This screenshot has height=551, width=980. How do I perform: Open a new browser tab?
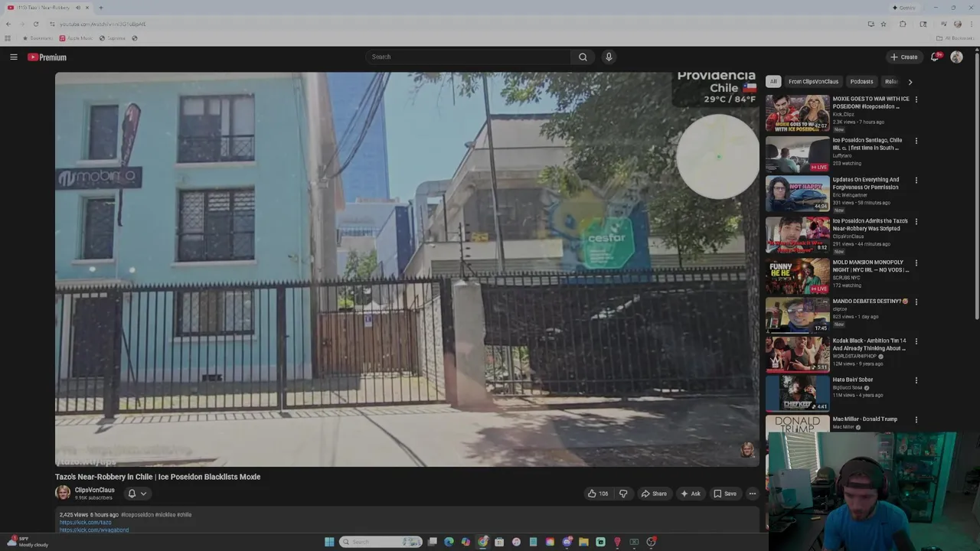click(x=100, y=8)
